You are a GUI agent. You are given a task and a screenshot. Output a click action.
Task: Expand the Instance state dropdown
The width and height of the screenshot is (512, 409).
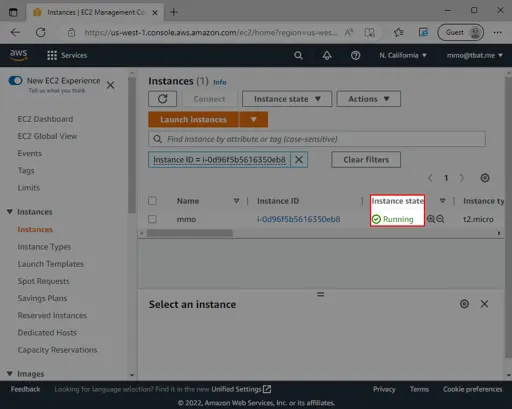287,99
